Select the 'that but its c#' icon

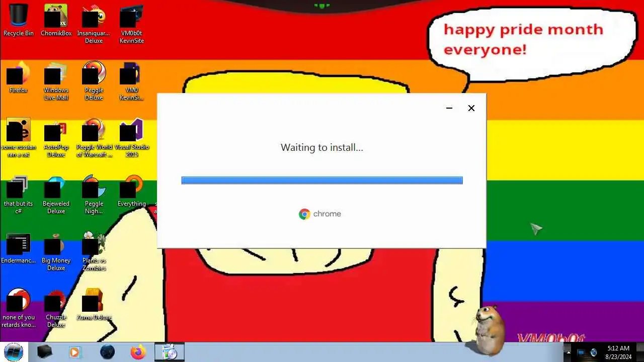(x=19, y=194)
